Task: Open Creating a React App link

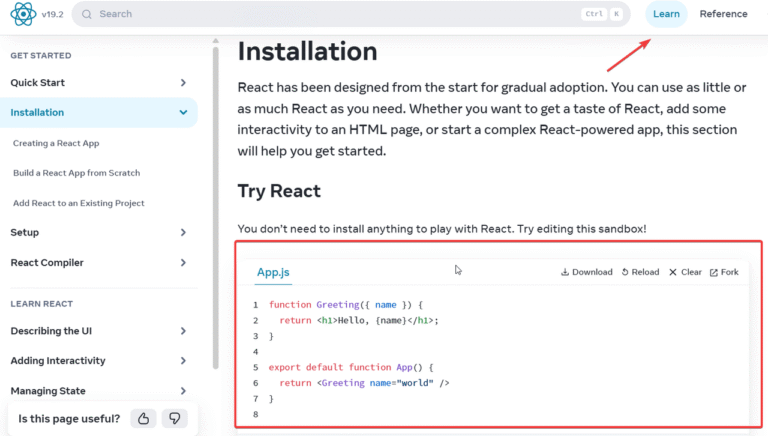Action: tap(56, 143)
